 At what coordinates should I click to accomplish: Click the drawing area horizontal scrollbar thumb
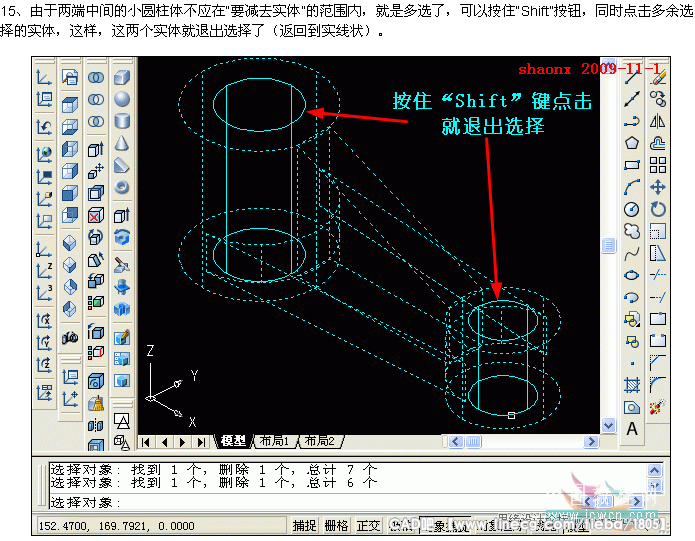pyautogui.click(x=474, y=442)
